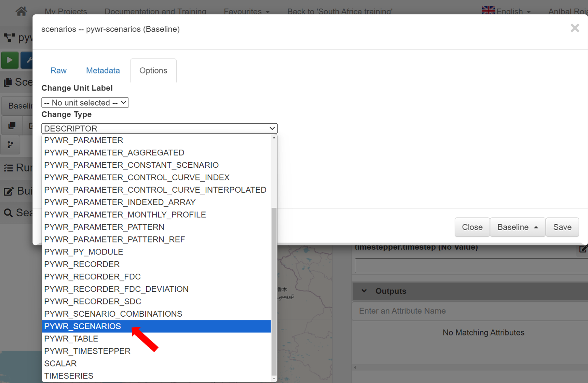Collapse the Outputs section chevron
Screen dimensions: 588x383
pyautogui.click(x=364, y=291)
